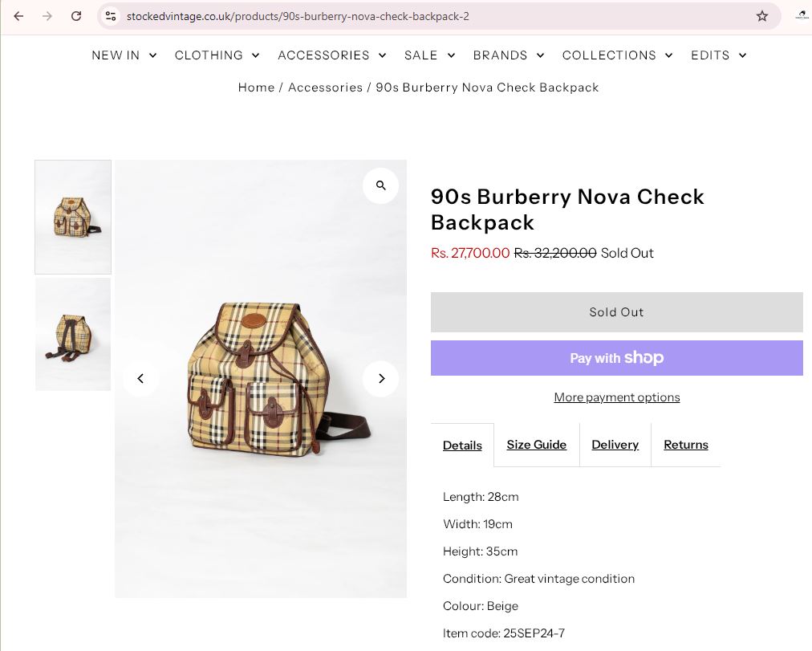The image size is (812, 651).
Task: Go to Home via breadcrumb link
Action: tap(256, 87)
